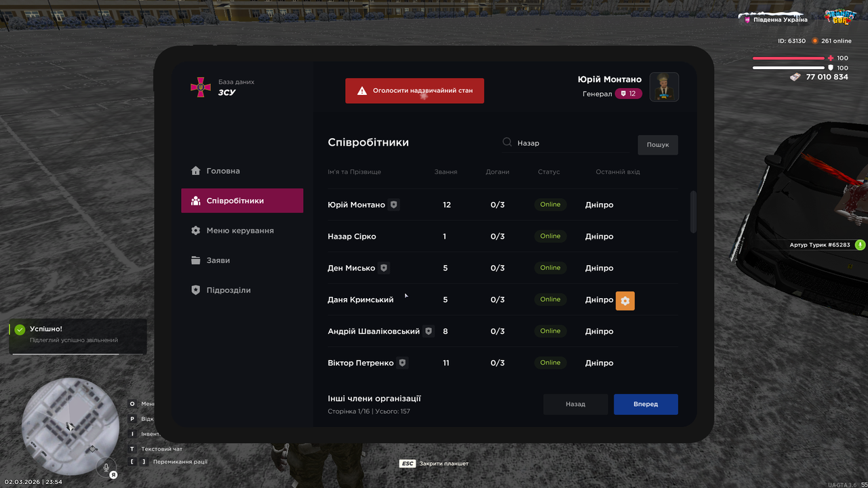
Task: Click the rank badge showing 12
Action: (x=629, y=94)
